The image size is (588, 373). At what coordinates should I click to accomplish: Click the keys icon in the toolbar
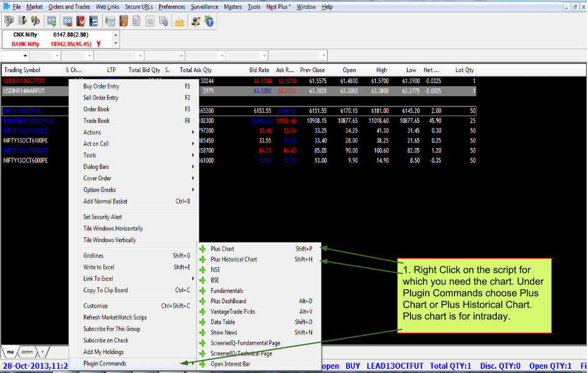coord(9,21)
